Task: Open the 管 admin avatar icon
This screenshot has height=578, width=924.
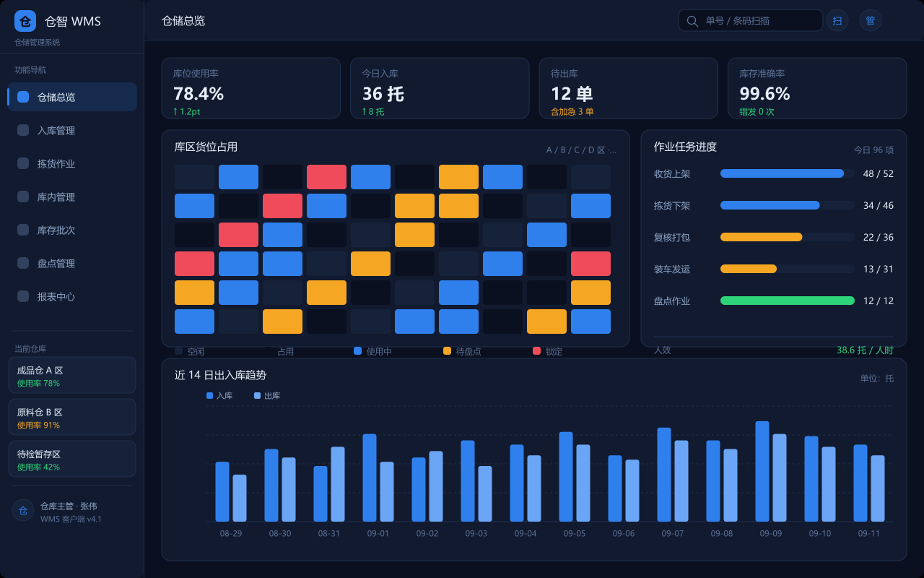Action: (871, 20)
